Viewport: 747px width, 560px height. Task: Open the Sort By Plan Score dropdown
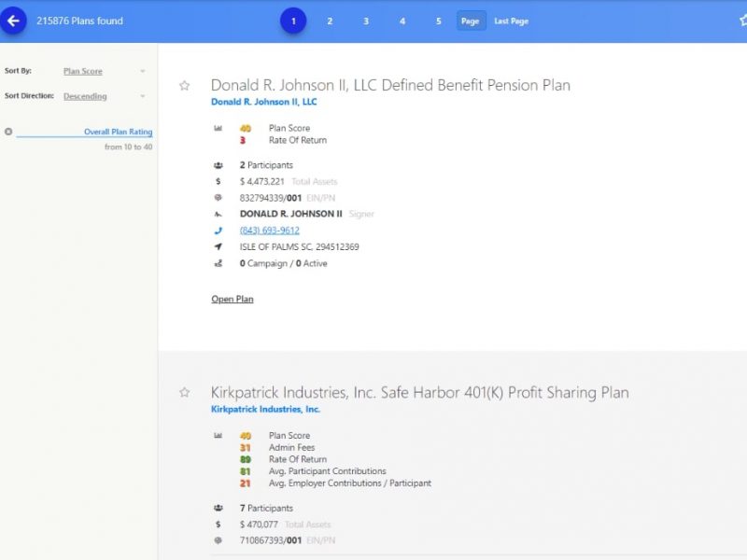(104, 71)
